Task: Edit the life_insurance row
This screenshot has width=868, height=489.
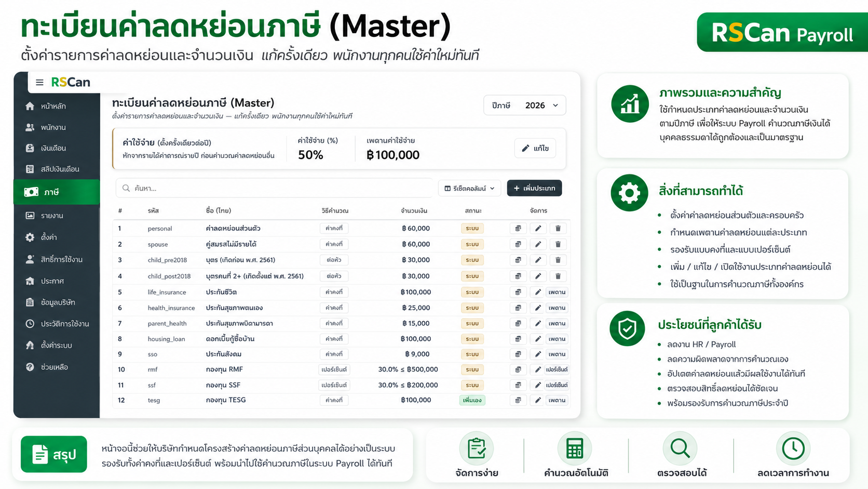Action: 538,292
